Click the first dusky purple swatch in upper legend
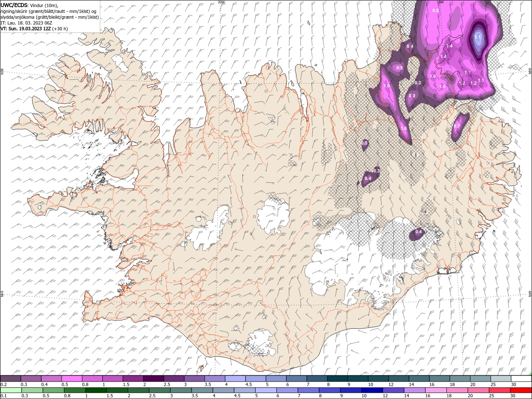 click(x=10, y=379)
